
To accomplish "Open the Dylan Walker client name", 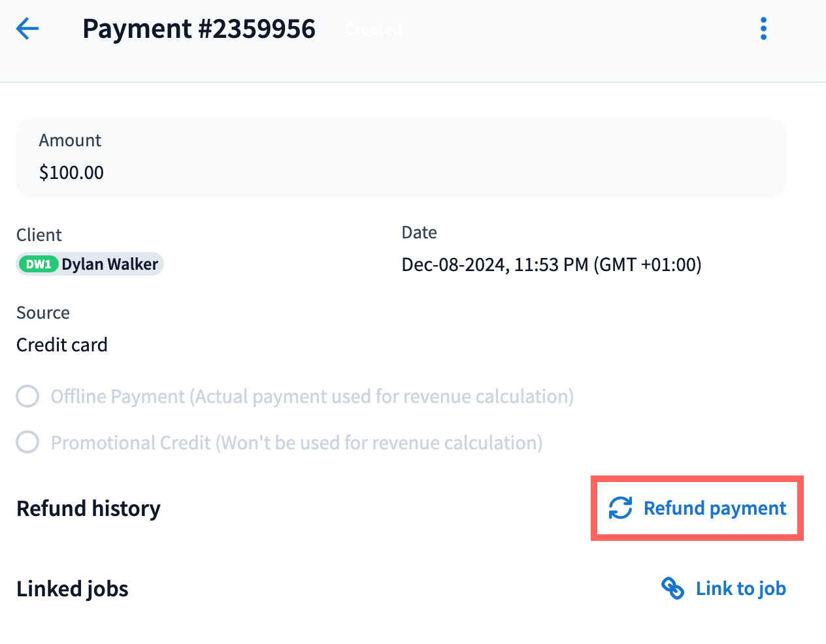I will (110, 265).
